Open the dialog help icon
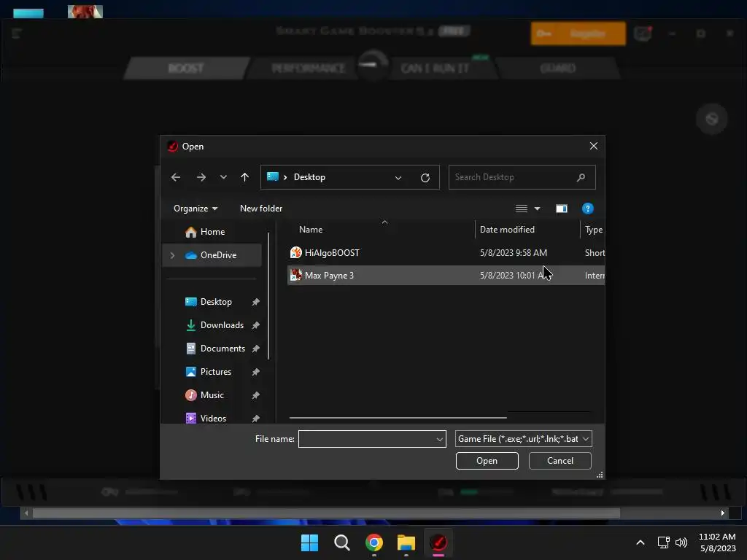Screen dimensions: 747x560 (x=587, y=209)
